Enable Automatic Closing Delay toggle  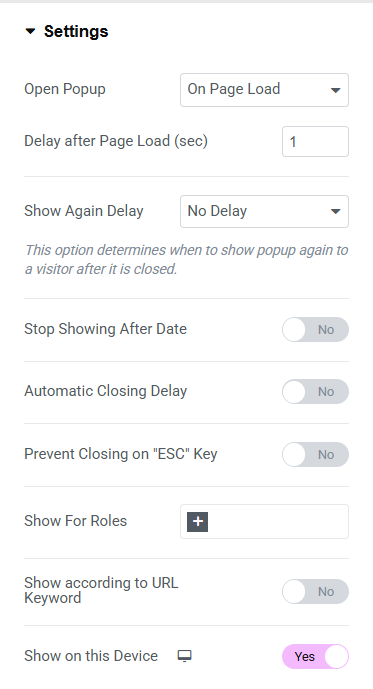click(x=315, y=392)
